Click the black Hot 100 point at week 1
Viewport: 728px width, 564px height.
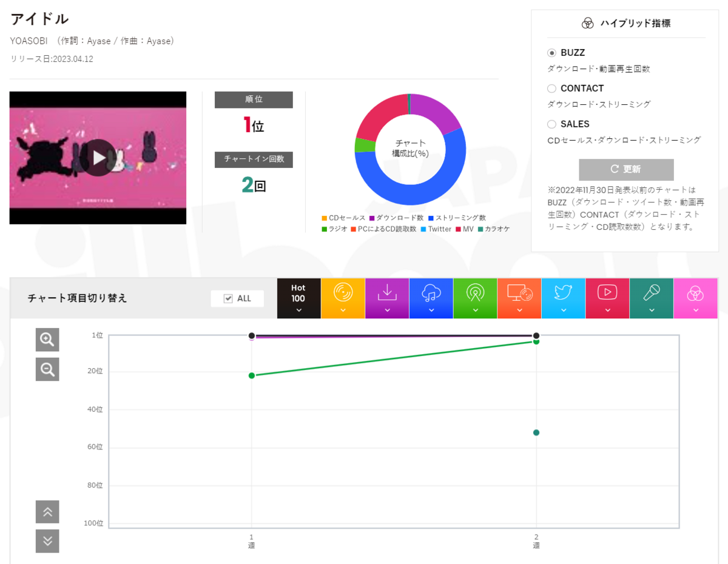click(x=252, y=335)
